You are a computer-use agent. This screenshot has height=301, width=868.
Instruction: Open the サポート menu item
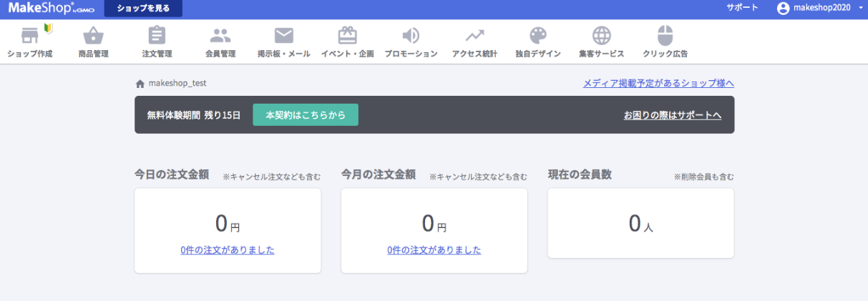pyautogui.click(x=742, y=8)
